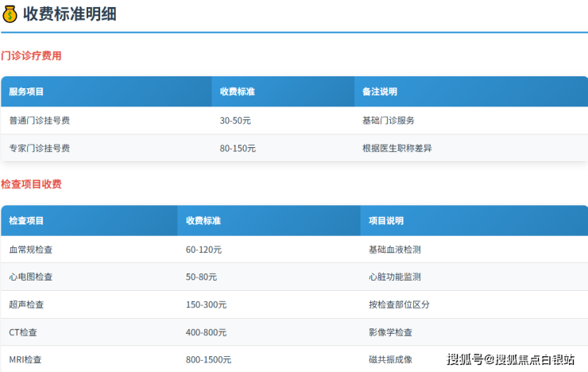Select the 血常规检查 row
Viewport: 588px width, 372px height.
(31, 250)
